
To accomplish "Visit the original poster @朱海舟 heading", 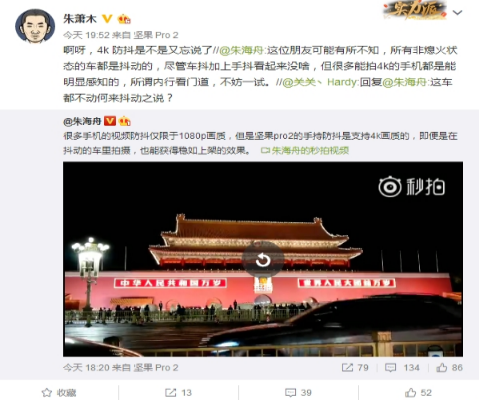I will (82, 121).
